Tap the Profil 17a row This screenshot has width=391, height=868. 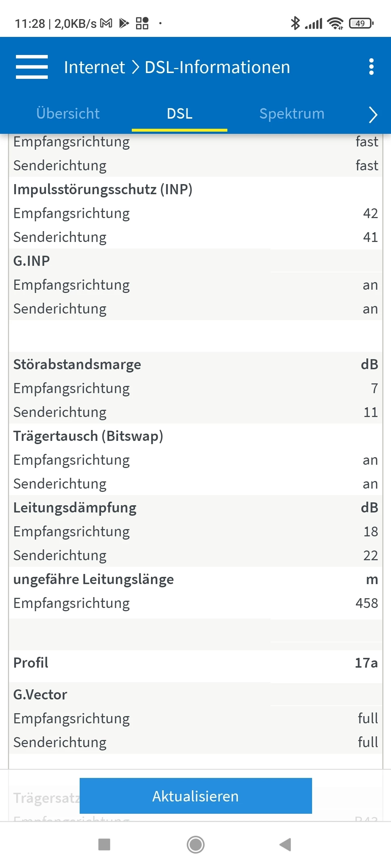click(195, 663)
